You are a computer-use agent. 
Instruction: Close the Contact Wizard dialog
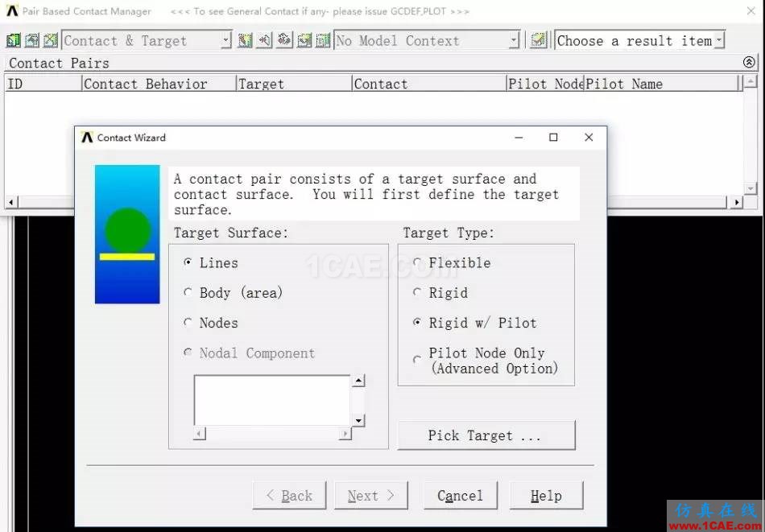click(x=589, y=138)
